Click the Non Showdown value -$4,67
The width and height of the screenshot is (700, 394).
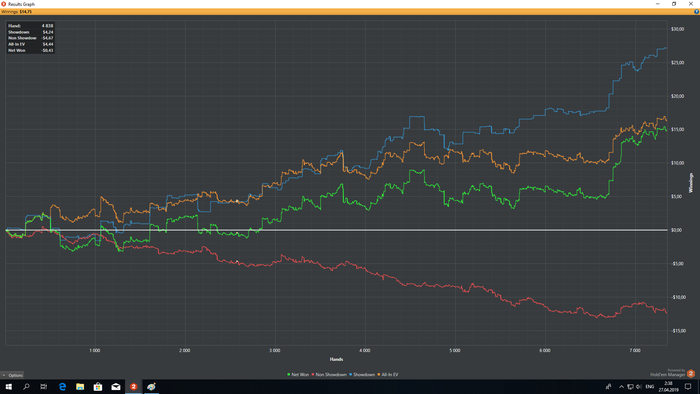pyautogui.click(x=47, y=38)
